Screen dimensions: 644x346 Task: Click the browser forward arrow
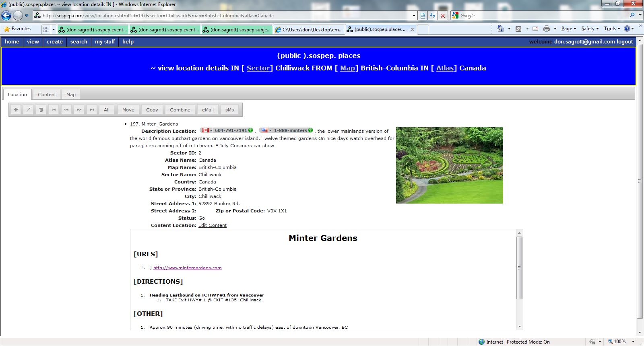point(18,16)
